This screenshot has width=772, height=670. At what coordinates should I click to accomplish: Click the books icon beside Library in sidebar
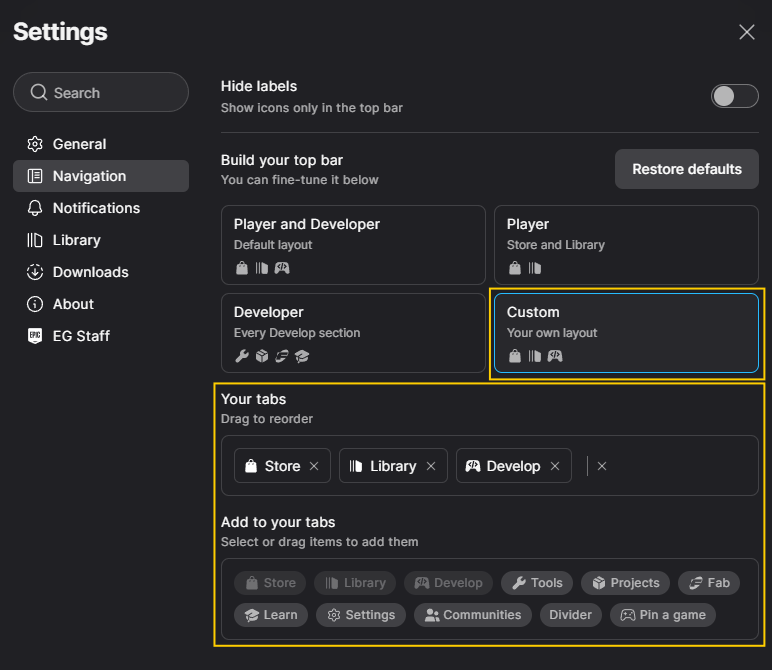35,240
